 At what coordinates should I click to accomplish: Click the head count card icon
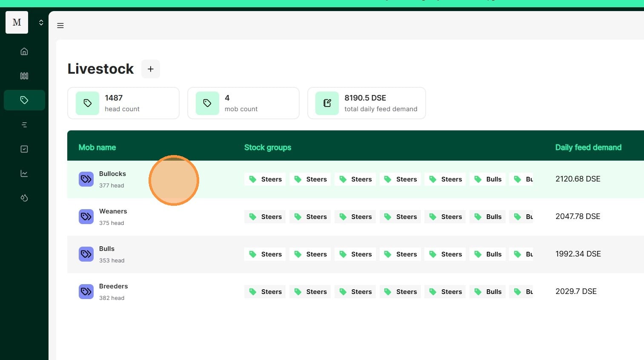[87, 103]
